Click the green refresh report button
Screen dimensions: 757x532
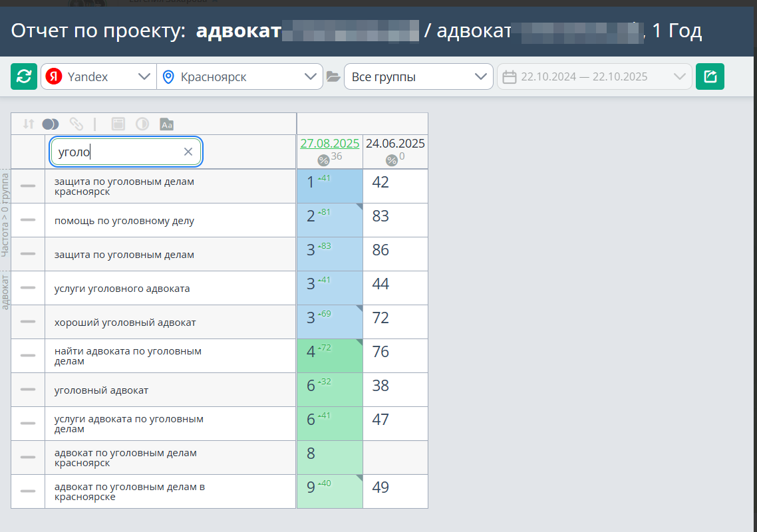click(x=24, y=76)
